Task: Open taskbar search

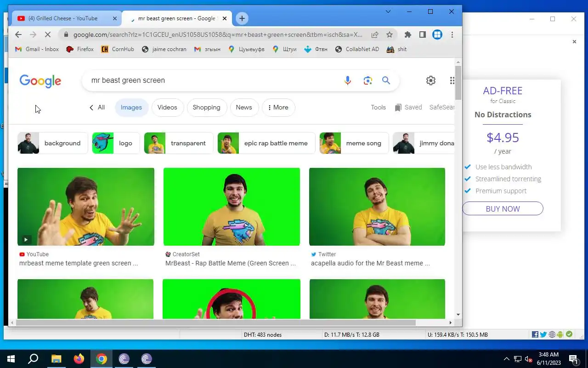Action: coord(33,359)
